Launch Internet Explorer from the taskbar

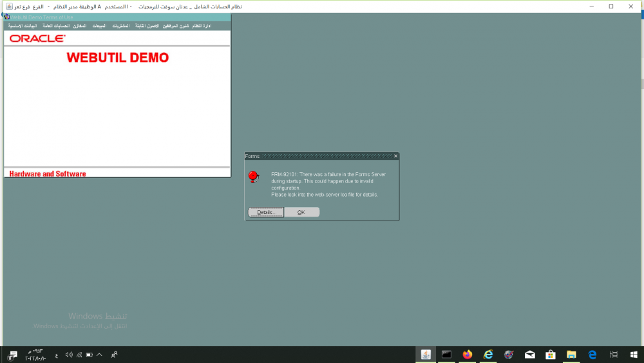tap(488, 355)
